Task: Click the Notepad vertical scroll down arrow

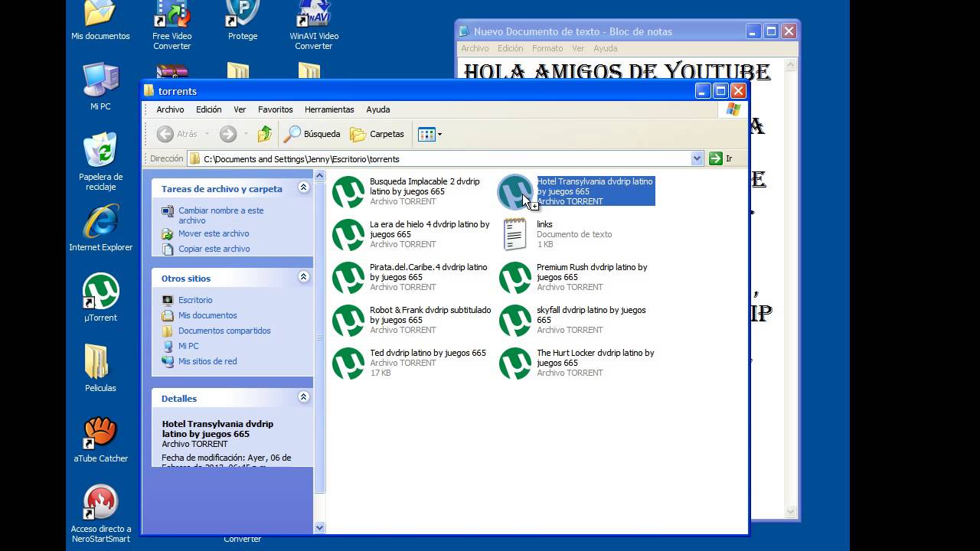Action: tap(791, 512)
